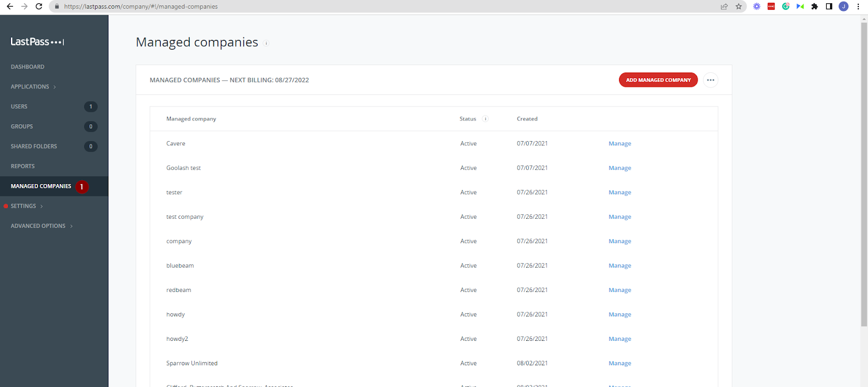Click the Managed Companies red notification badge
Screen dimensions: 868x387
click(82, 187)
